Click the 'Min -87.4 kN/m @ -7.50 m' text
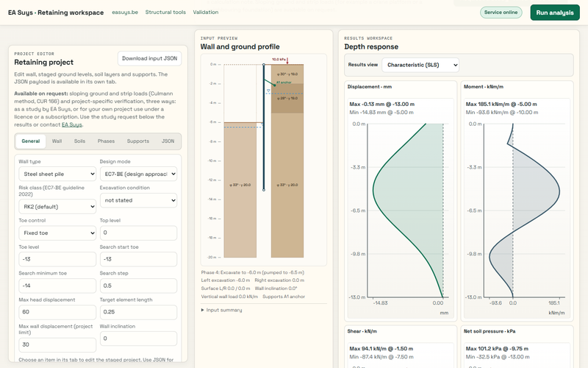 pyautogui.click(x=381, y=357)
